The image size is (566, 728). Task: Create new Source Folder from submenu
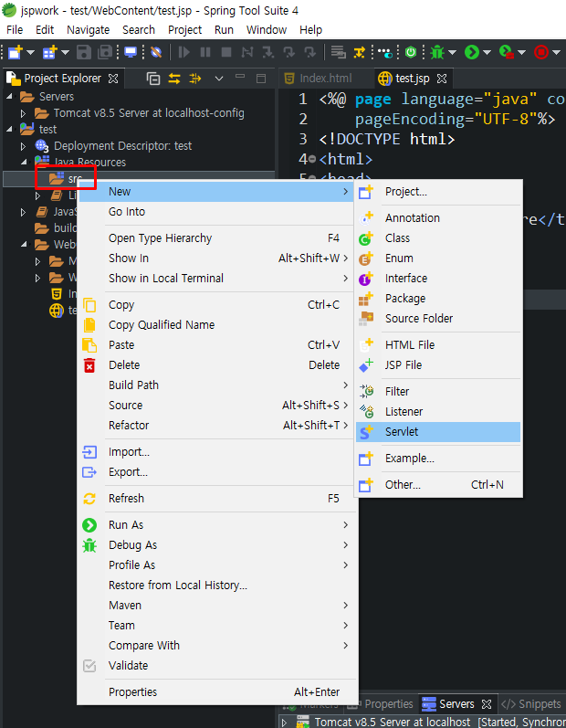point(438,318)
